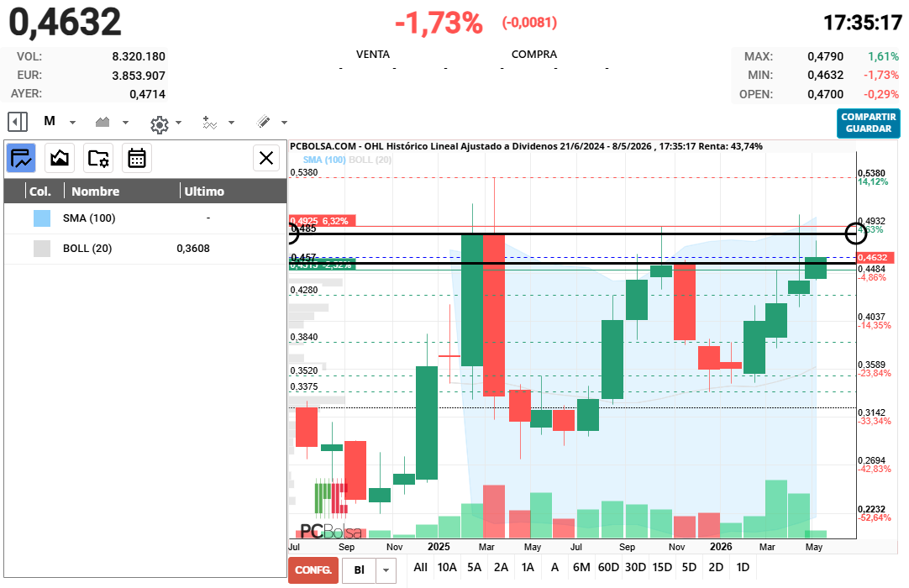Click the 0,5380 price axis label
The image size is (909, 588).
click(871, 173)
